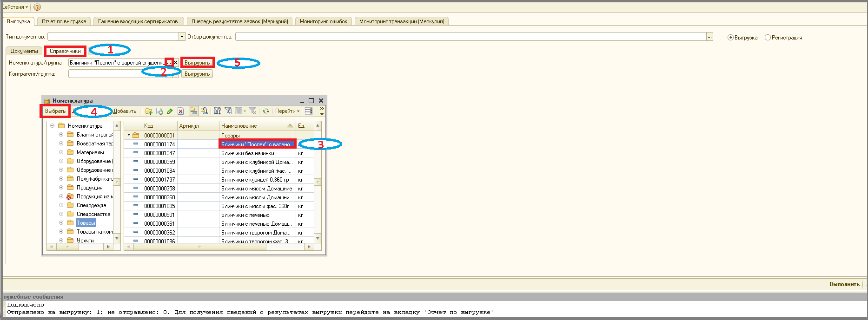The width and height of the screenshot is (868, 320).
Task: Click the Выполнить button
Action: click(844, 284)
